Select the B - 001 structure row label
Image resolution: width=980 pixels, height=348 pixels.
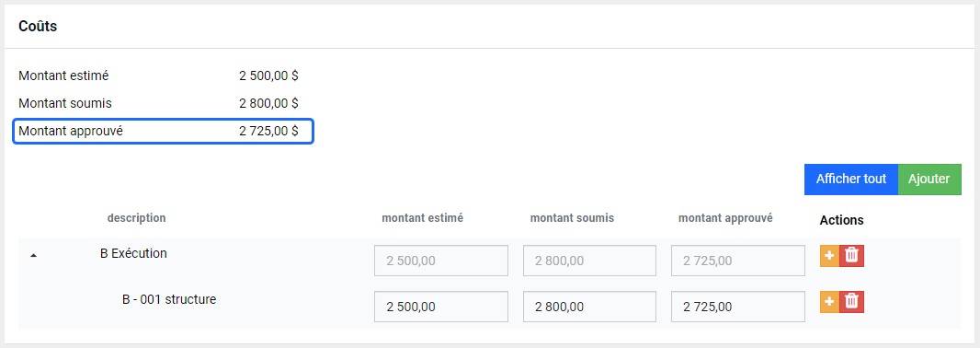coord(169,299)
